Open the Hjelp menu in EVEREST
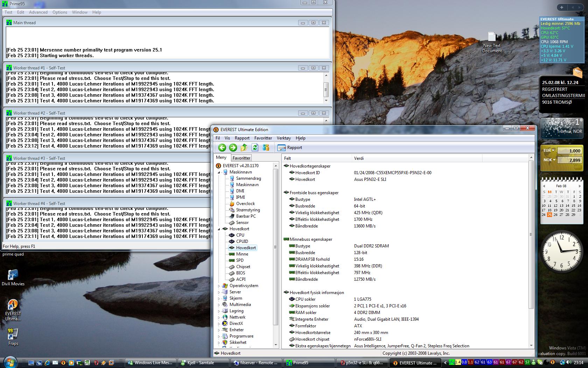 coord(300,138)
